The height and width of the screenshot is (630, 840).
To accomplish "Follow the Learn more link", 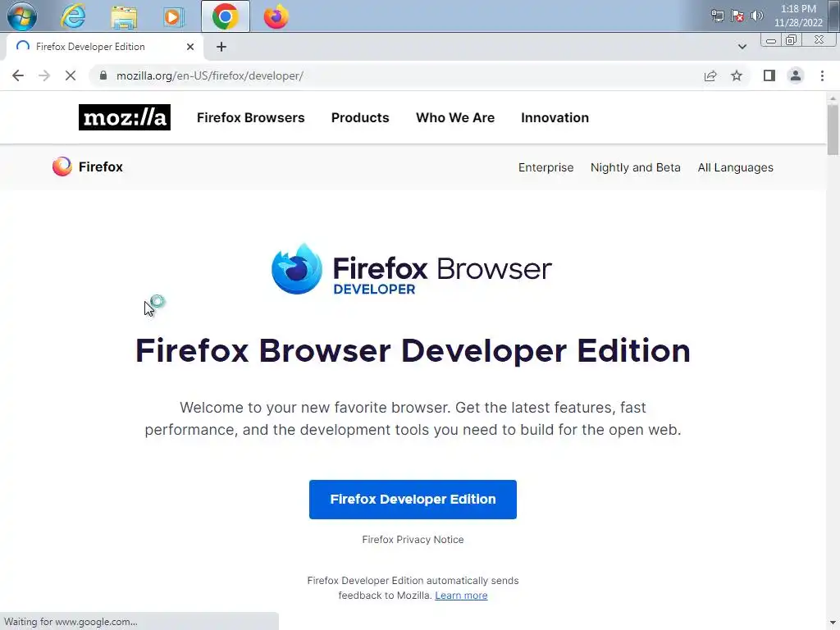I will (461, 596).
